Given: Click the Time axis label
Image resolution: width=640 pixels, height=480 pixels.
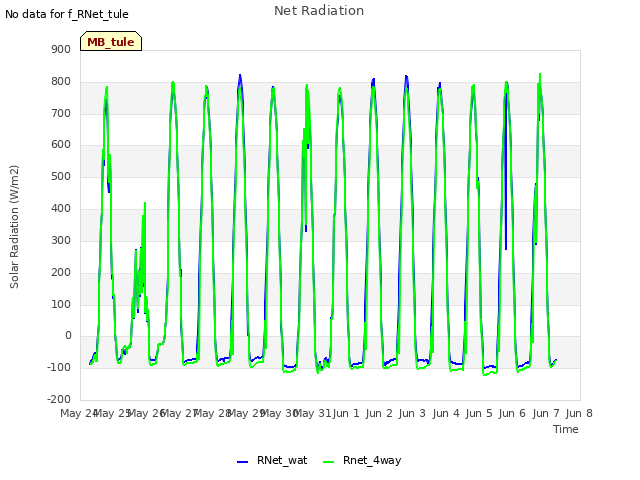Looking at the screenshot, I should (565, 429).
